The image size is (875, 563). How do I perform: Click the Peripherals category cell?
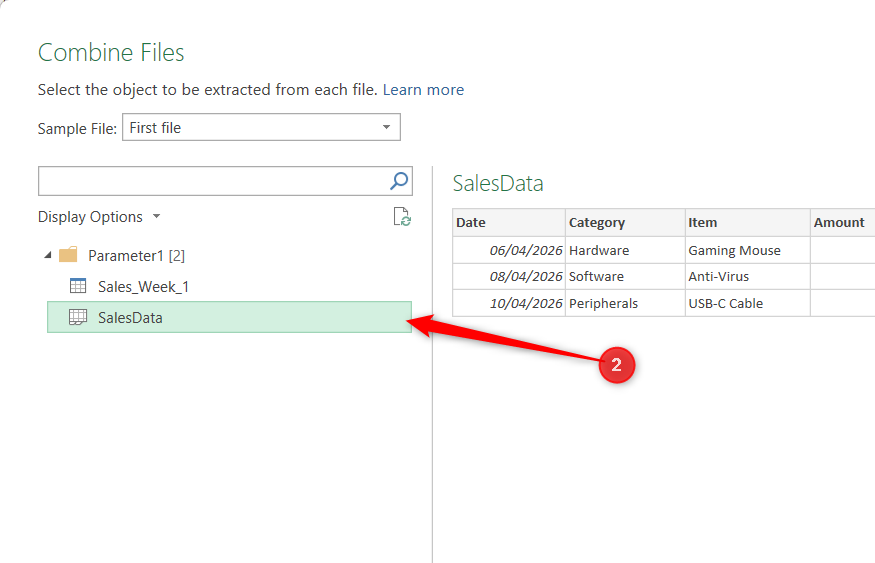[x=625, y=303]
